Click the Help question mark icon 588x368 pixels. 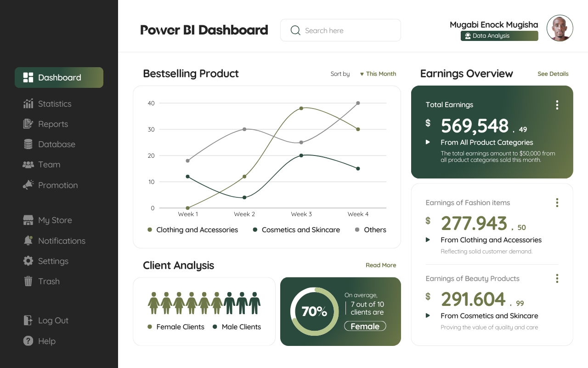pos(28,341)
